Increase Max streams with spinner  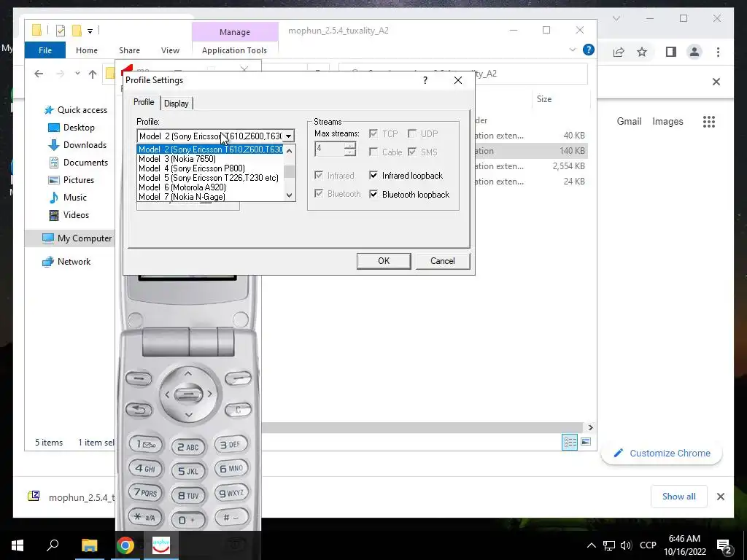click(350, 146)
